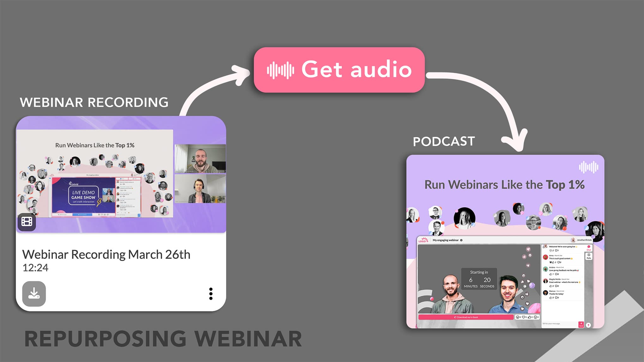The image size is (644, 362).
Task: Click the thumbs-up reaction counter below video
Action: 530,317
